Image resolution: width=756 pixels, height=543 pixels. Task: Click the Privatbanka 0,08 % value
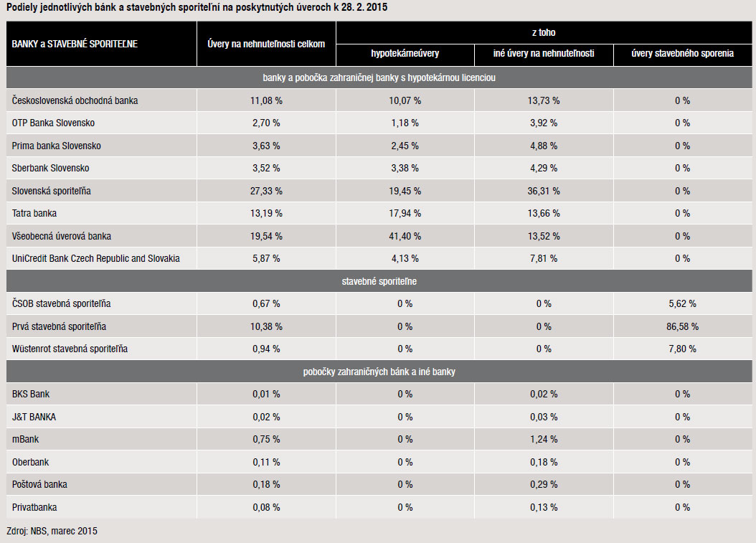266,507
